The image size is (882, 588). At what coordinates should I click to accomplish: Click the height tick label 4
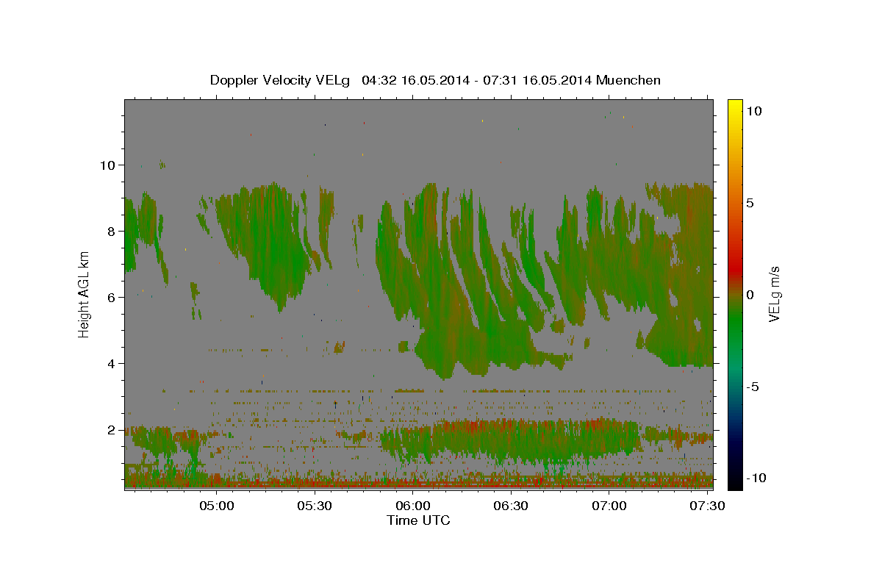(x=113, y=363)
